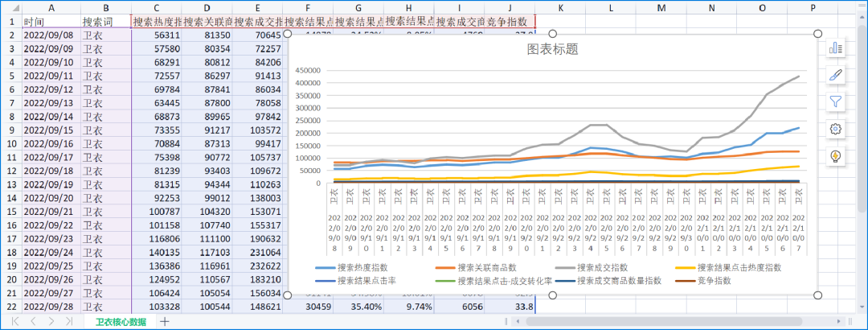The height and width of the screenshot is (330, 868).
Task: Select column A header
Action: pos(51,8)
